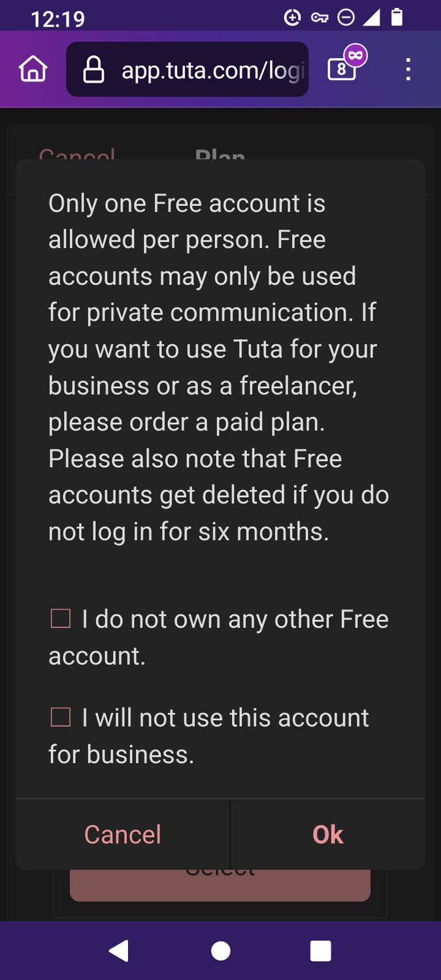441x980 pixels.
Task: Tap the key icon in the status bar
Action: [x=319, y=18]
